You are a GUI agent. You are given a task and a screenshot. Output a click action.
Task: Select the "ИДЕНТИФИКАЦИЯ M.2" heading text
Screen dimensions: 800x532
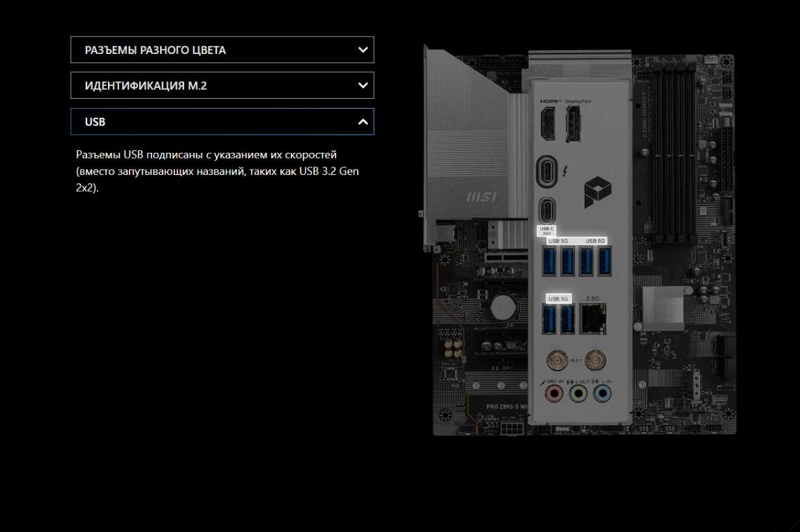coord(146,85)
